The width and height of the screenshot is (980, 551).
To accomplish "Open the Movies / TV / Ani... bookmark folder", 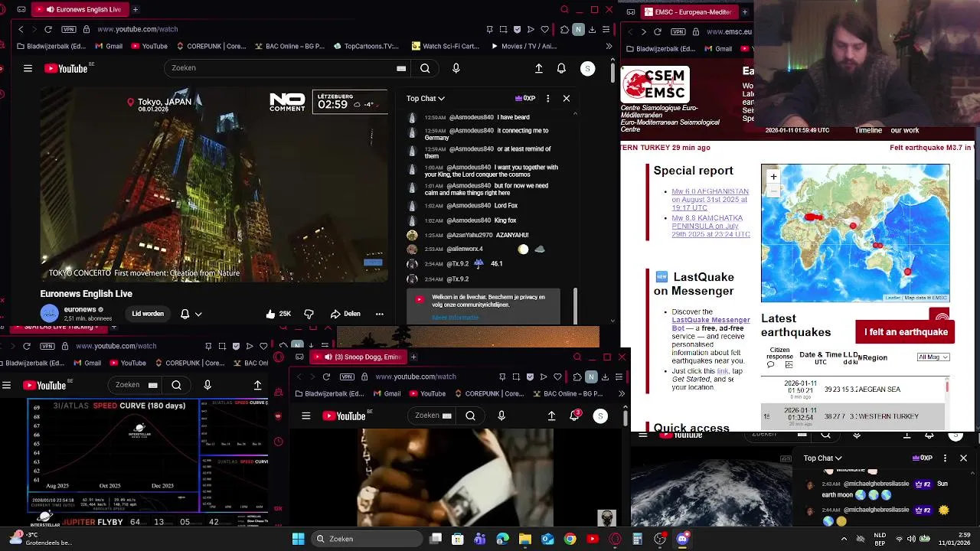I will coord(524,46).
